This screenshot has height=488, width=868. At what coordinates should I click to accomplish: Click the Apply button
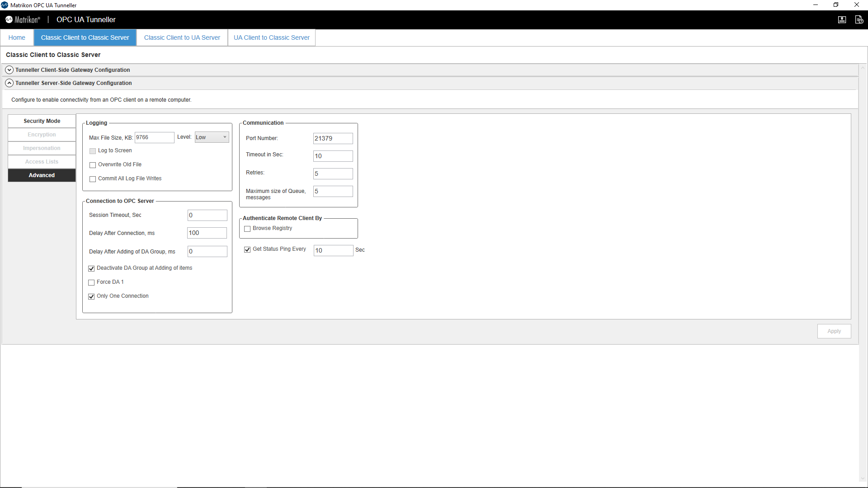tap(834, 331)
